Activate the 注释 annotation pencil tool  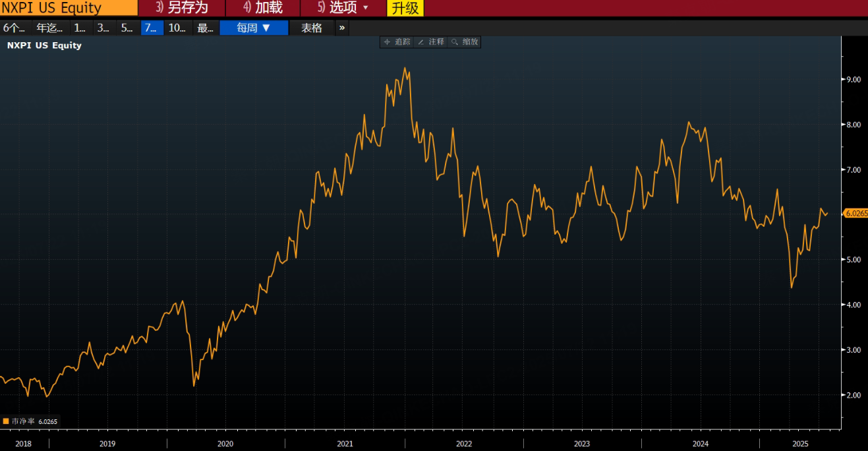click(x=431, y=42)
